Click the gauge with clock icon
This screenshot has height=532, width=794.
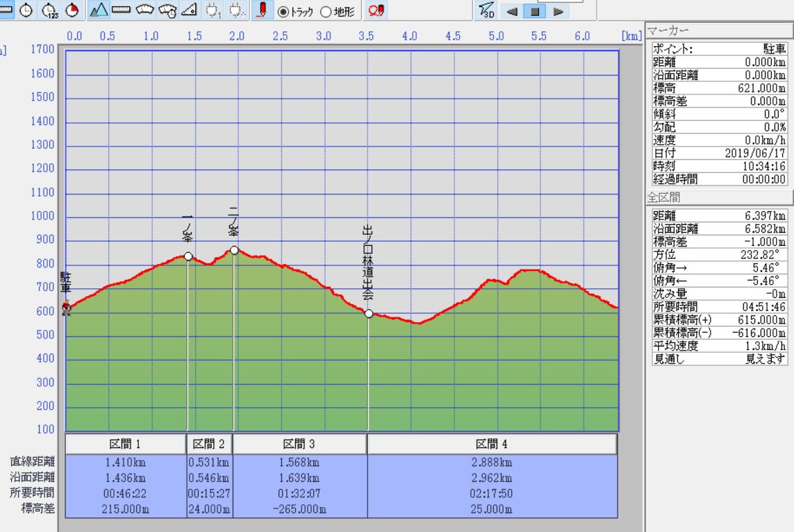tap(167, 10)
